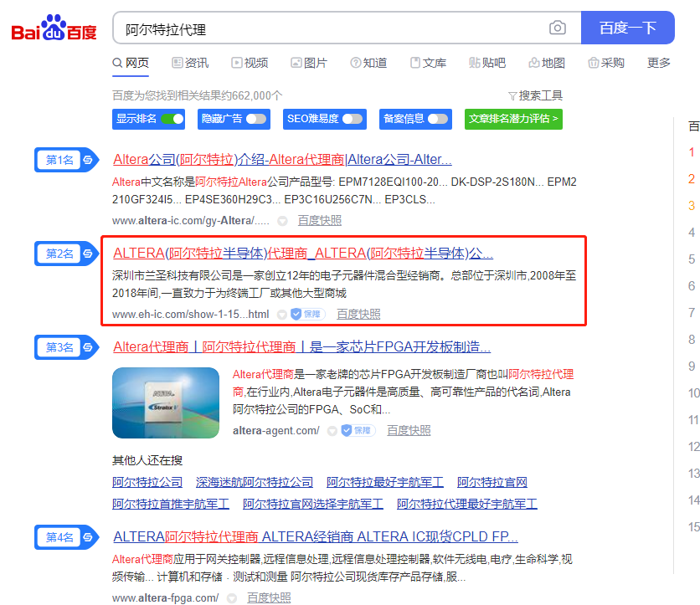Screen dimensions: 700x605
Task: Open the first result Altera公司 title link
Action: tap(282, 159)
